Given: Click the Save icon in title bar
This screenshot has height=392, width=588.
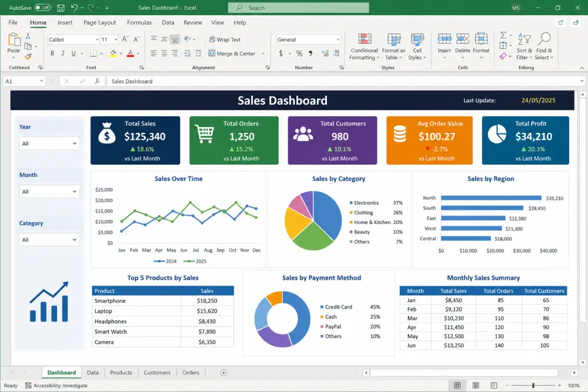Looking at the screenshot, I should click(x=61, y=8).
